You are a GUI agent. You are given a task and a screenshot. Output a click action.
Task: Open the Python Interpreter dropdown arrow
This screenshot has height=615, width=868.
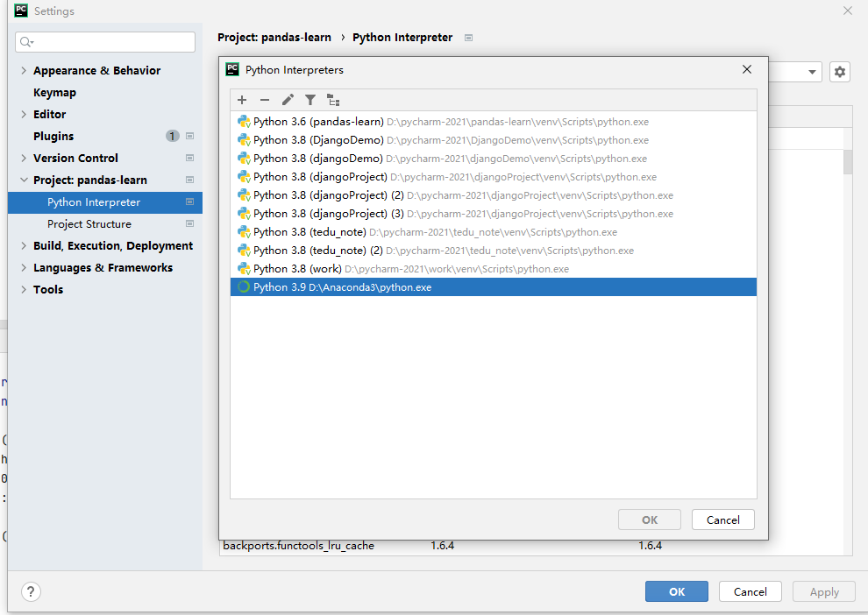[x=812, y=72]
